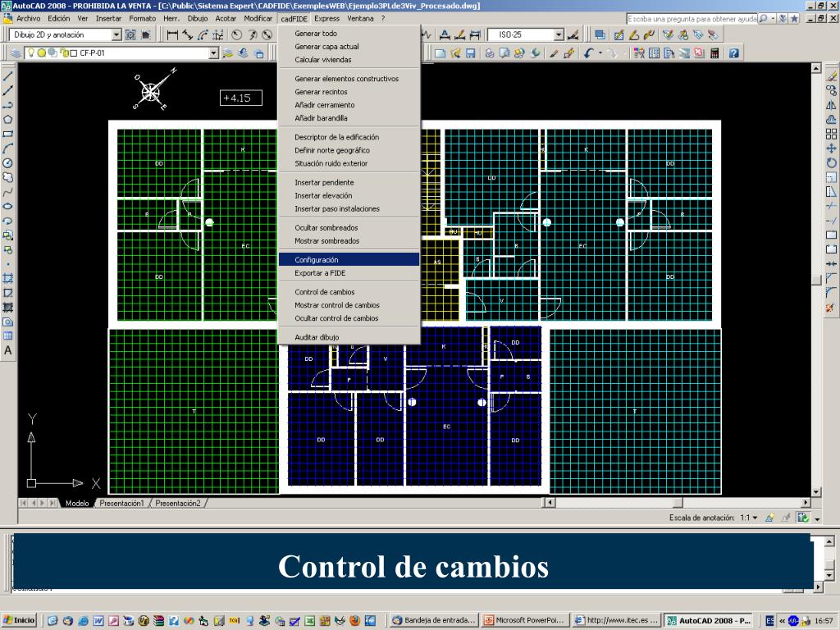The height and width of the screenshot is (630, 840).
Task: Click the Radius dimension icon
Action: coord(236,34)
